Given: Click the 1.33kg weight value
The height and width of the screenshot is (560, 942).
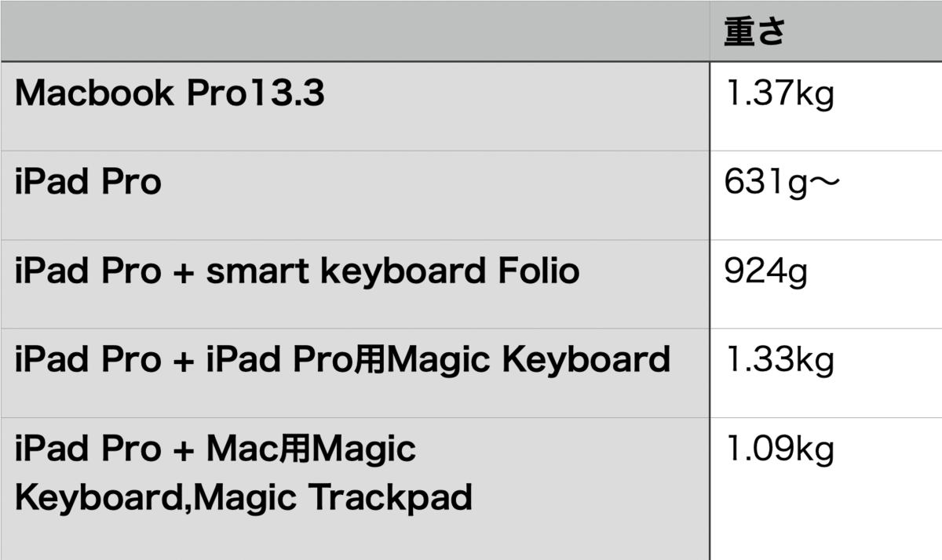Looking at the screenshot, I should 780,360.
